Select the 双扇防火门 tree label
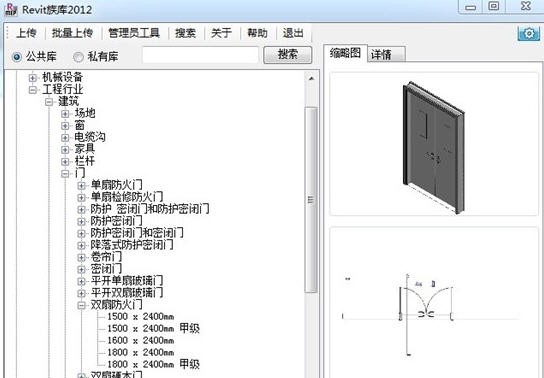This screenshot has height=378, width=544. coord(117,305)
